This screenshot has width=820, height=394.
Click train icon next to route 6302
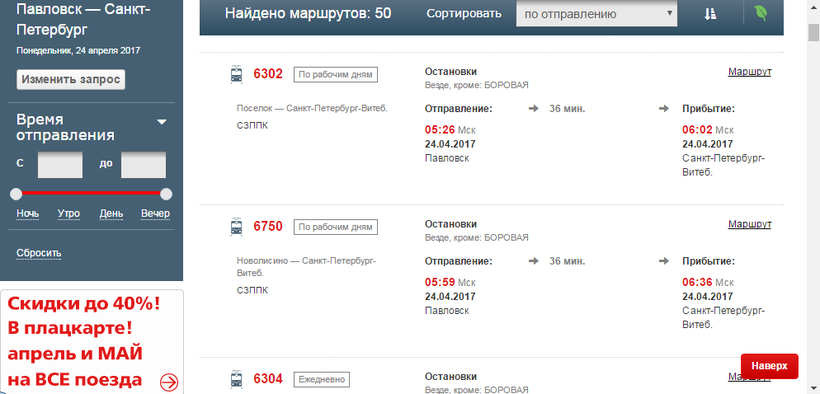236,74
